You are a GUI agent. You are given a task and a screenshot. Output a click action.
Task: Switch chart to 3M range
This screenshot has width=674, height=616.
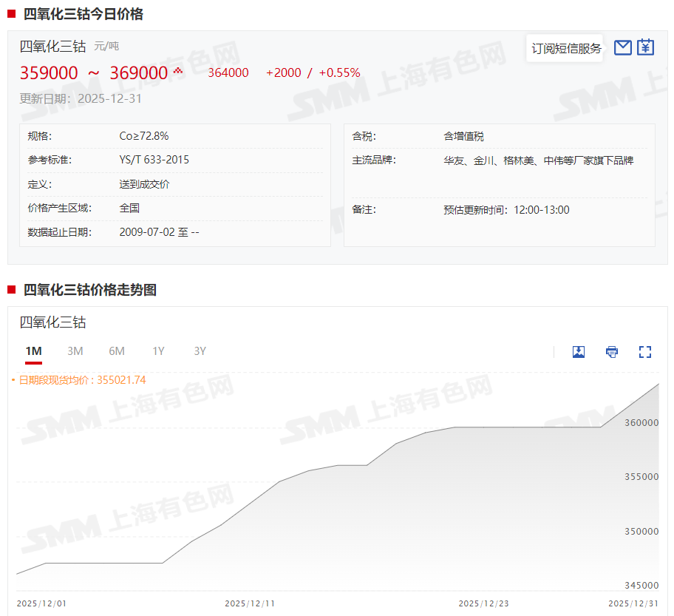point(75,351)
